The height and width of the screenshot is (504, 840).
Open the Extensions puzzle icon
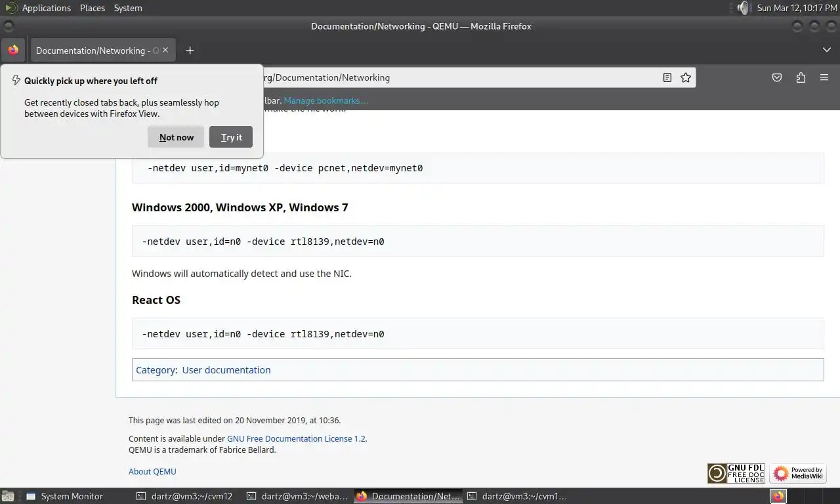point(801,77)
